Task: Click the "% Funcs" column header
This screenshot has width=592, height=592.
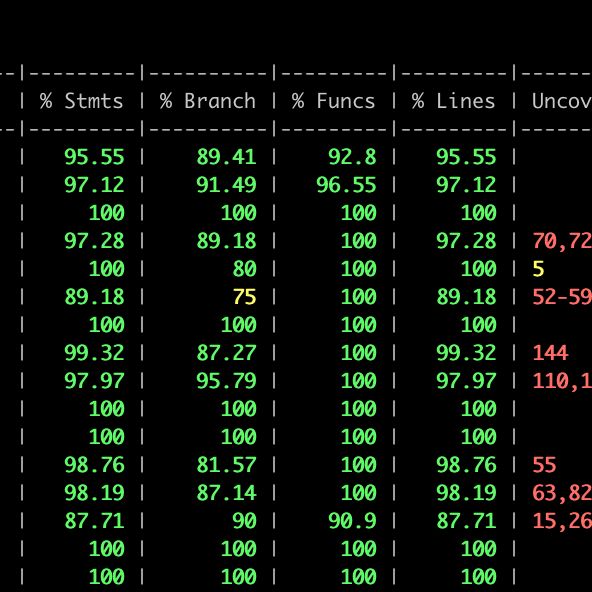Action: coord(333,101)
